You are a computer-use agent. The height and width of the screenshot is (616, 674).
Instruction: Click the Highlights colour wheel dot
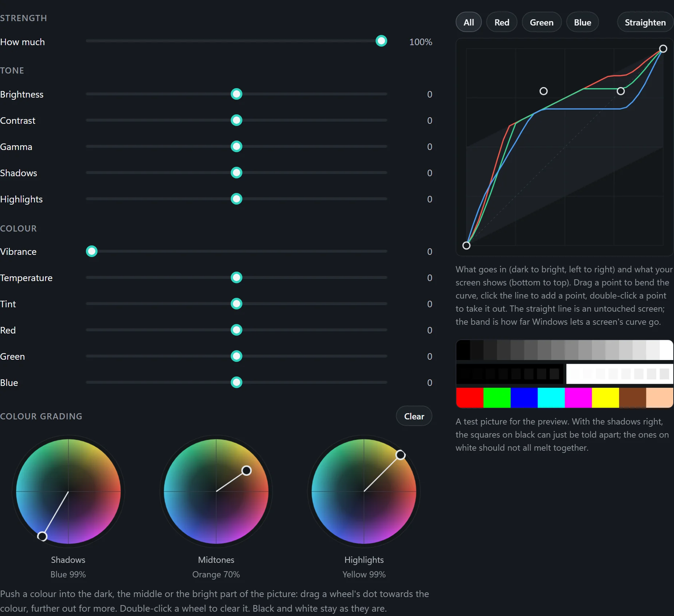[x=400, y=455]
